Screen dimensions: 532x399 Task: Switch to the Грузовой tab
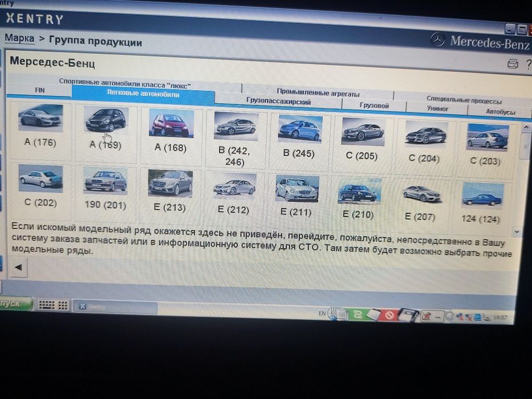pos(374,105)
